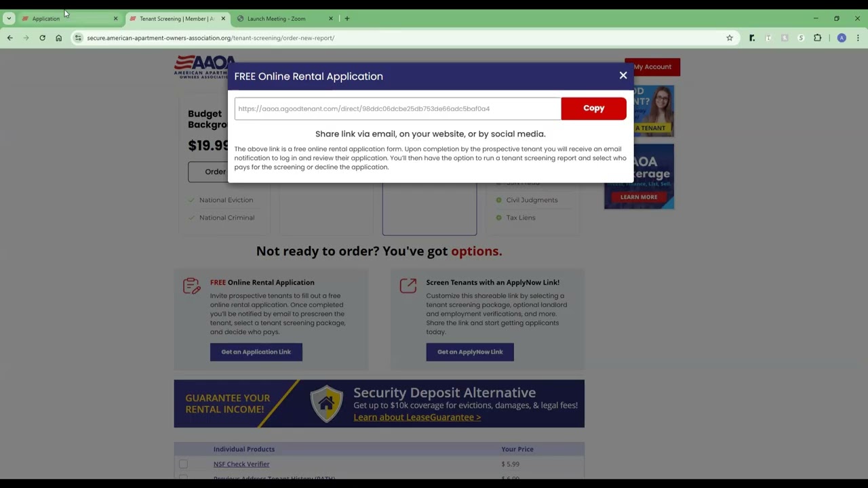This screenshot has width=868, height=488.
Task: Click the ApplyNow share link icon
Action: coord(408,286)
